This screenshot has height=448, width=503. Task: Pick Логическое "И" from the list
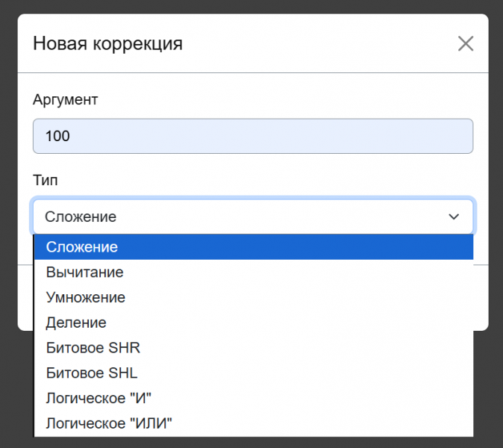[x=99, y=399]
